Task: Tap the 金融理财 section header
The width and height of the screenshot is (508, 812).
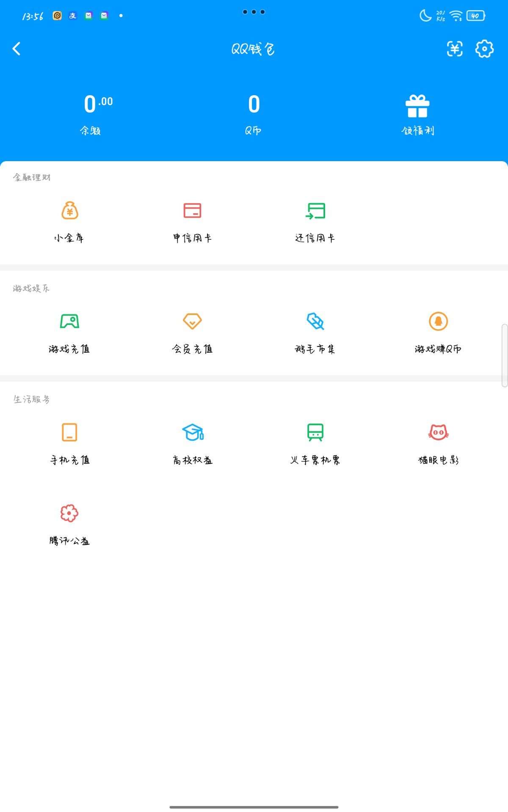Action: pyautogui.click(x=32, y=177)
